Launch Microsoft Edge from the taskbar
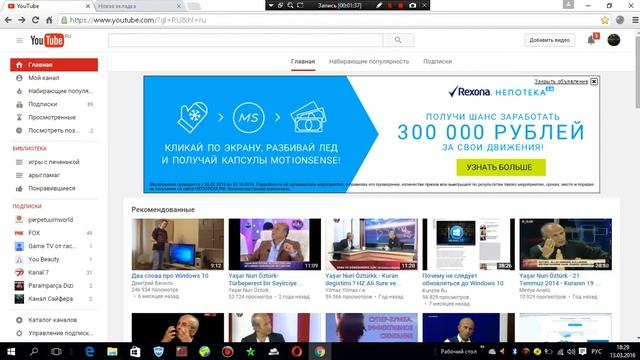This screenshot has width=640, height=360. 89,351
